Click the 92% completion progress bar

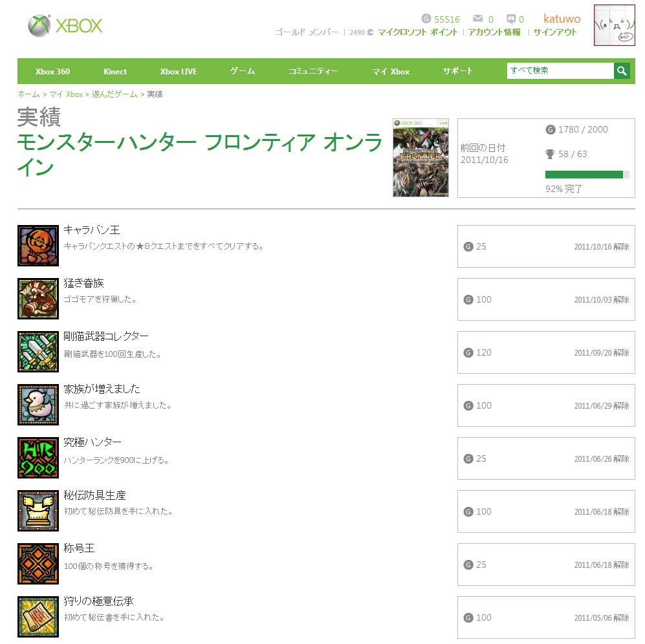point(587,175)
